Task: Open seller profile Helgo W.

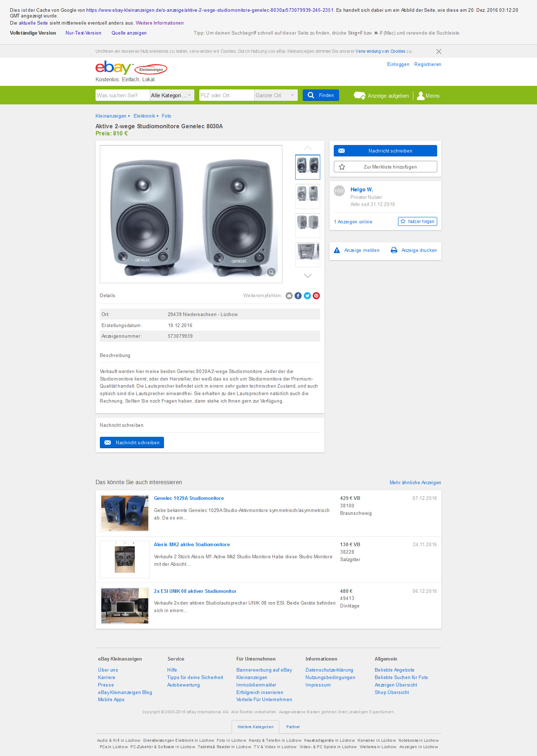Action: click(362, 190)
